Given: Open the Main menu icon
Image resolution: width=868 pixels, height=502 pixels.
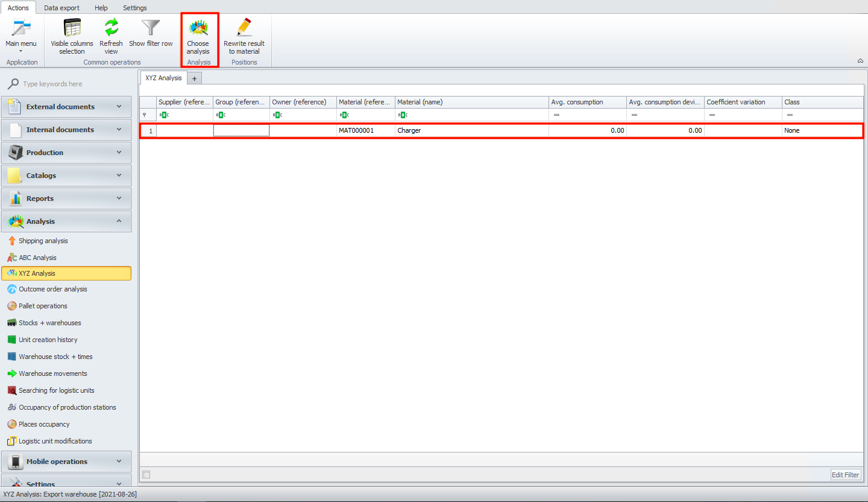Looking at the screenshot, I should point(21,35).
